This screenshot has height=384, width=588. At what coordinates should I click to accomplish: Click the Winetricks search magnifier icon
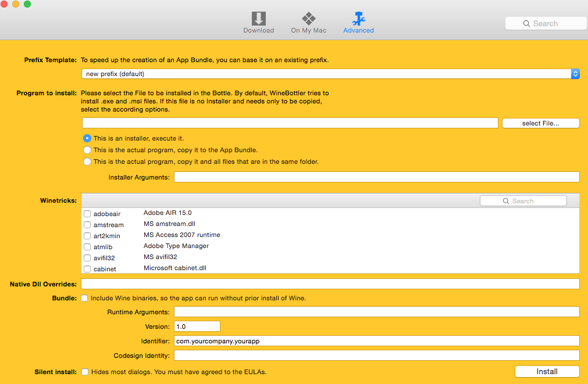click(x=506, y=201)
